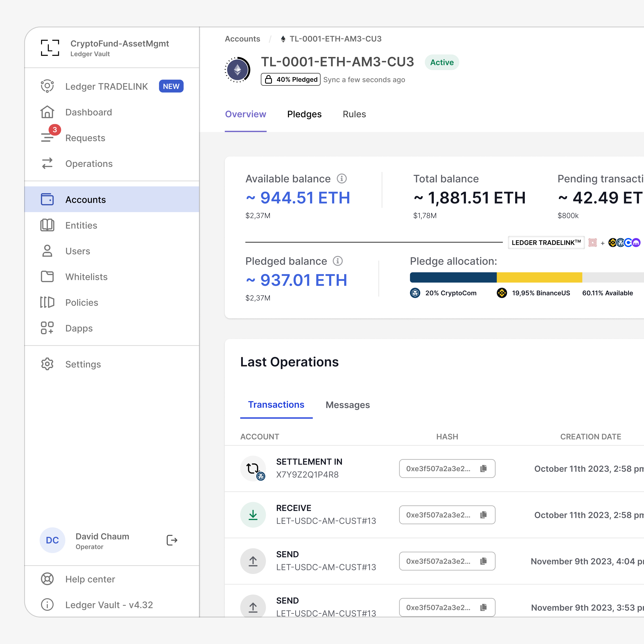Switch to the Pledges tab
Screen dimensions: 644x644
point(304,114)
